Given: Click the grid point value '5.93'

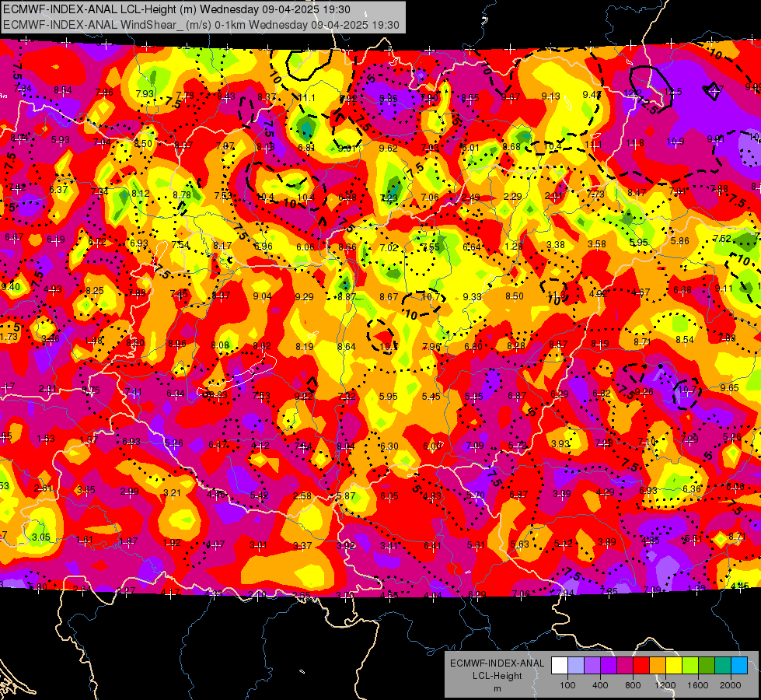Looking at the screenshot, I should click(60, 139).
